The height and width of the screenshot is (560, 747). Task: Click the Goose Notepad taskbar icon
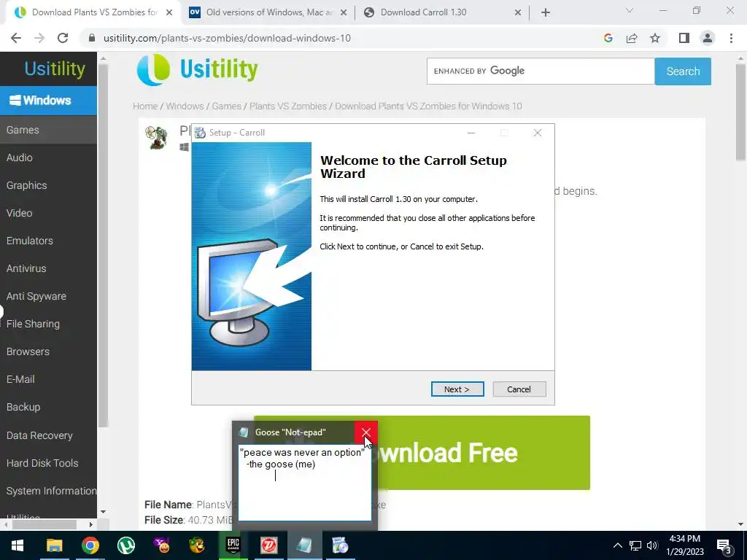click(304, 545)
